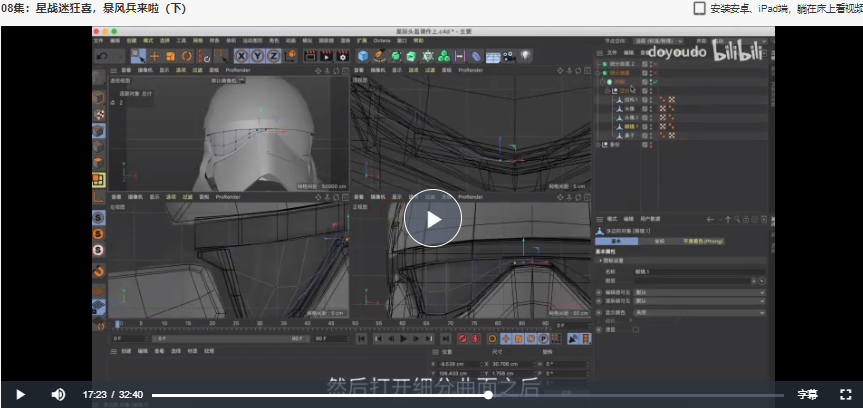Screen dimensions: 863x408
Task: Select the Live Selection tool
Action: pyautogui.click(x=138, y=56)
